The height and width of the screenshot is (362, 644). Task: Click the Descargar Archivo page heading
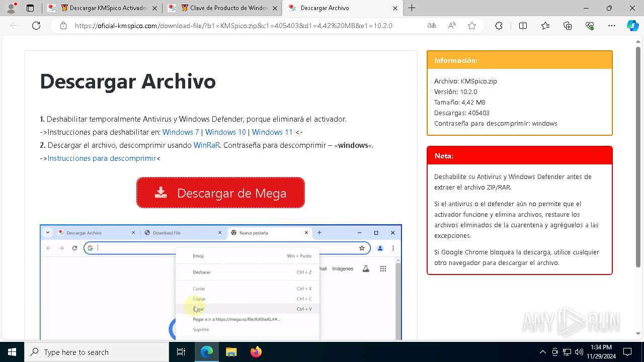pos(128,81)
